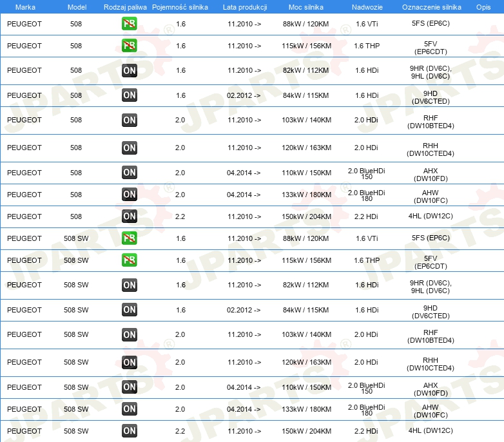Select AHX (DW10FD) cell for 508 SW

(431, 389)
